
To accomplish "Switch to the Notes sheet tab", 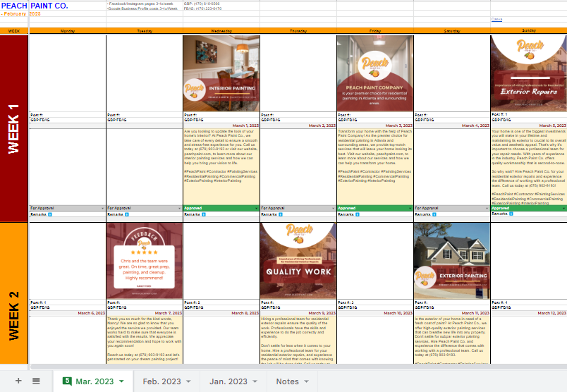I will (x=287, y=381).
